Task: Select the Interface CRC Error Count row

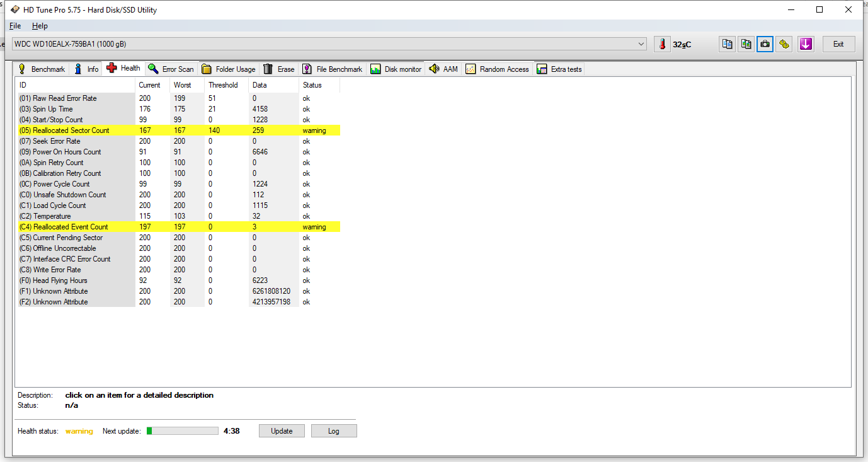Action: [x=178, y=259]
